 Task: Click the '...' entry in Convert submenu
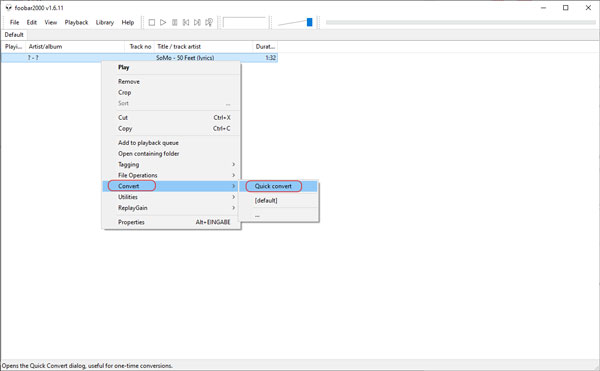(x=279, y=215)
